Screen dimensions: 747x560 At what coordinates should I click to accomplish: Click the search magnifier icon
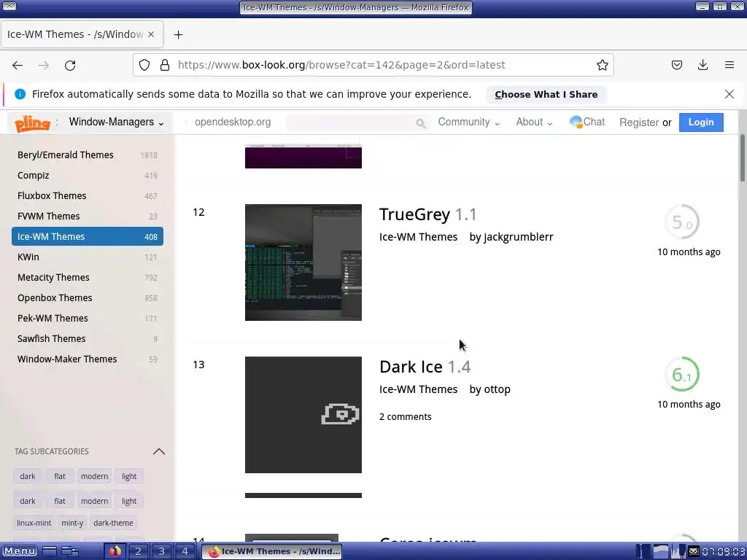pos(420,122)
